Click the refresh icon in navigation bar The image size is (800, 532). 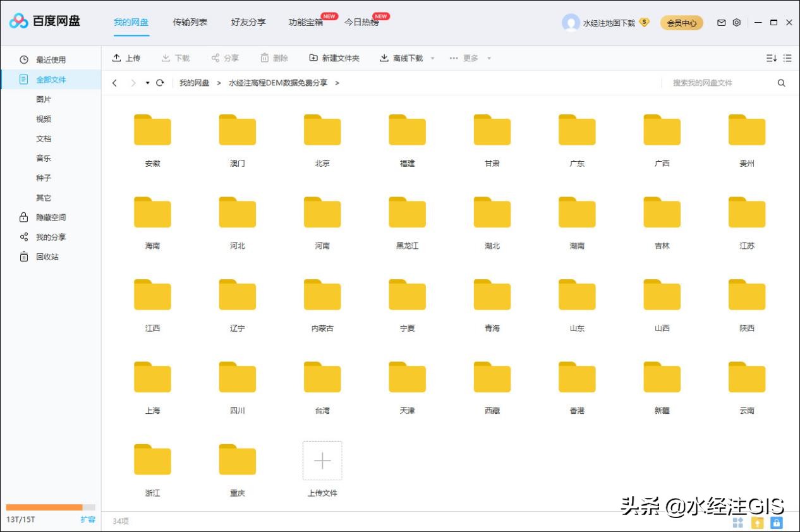click(160, 83)
